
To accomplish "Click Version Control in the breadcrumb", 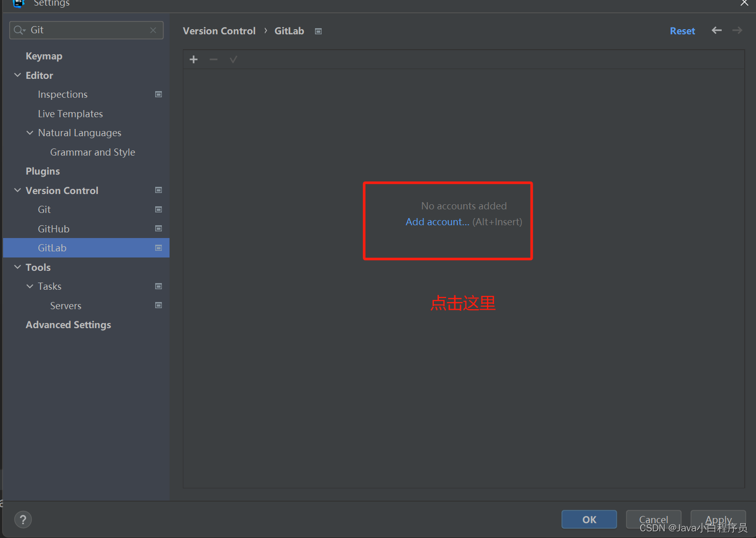I will tap(219, 31).
